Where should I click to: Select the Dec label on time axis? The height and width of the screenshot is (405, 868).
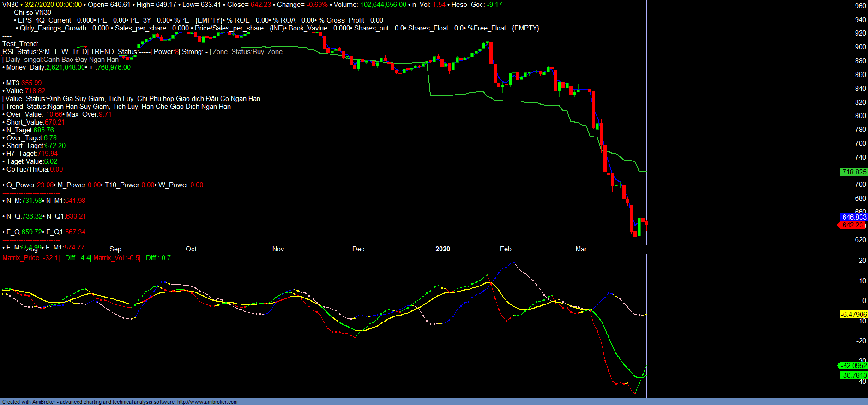click(358, 249)
